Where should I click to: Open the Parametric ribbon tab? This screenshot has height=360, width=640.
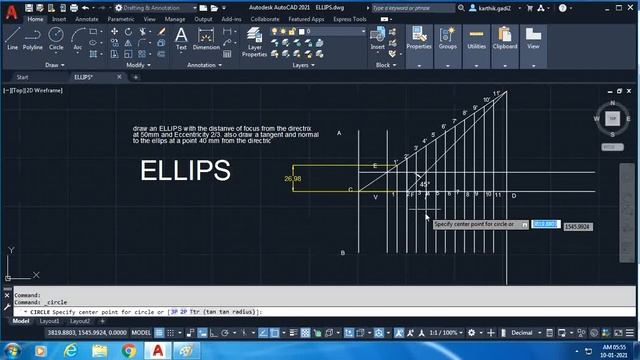pos(121,19)
